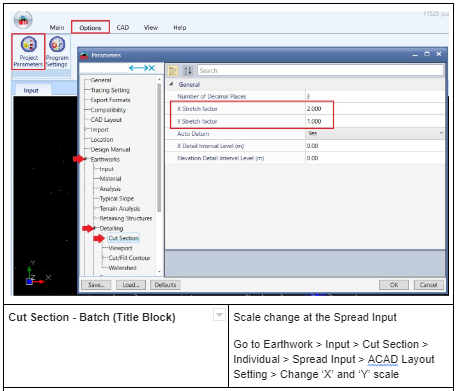Select Viewport tree item
Viewport: 459px width, 391px height.
coord(120,248)
